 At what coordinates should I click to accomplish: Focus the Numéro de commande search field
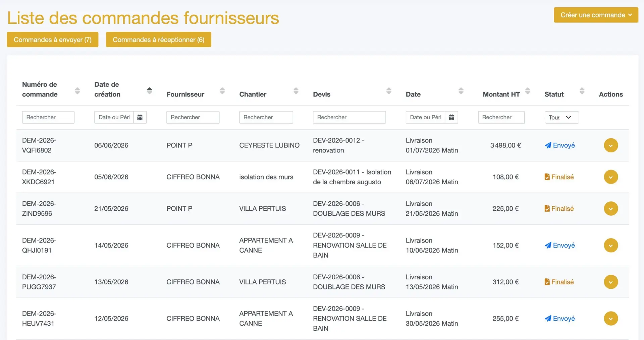48,117
